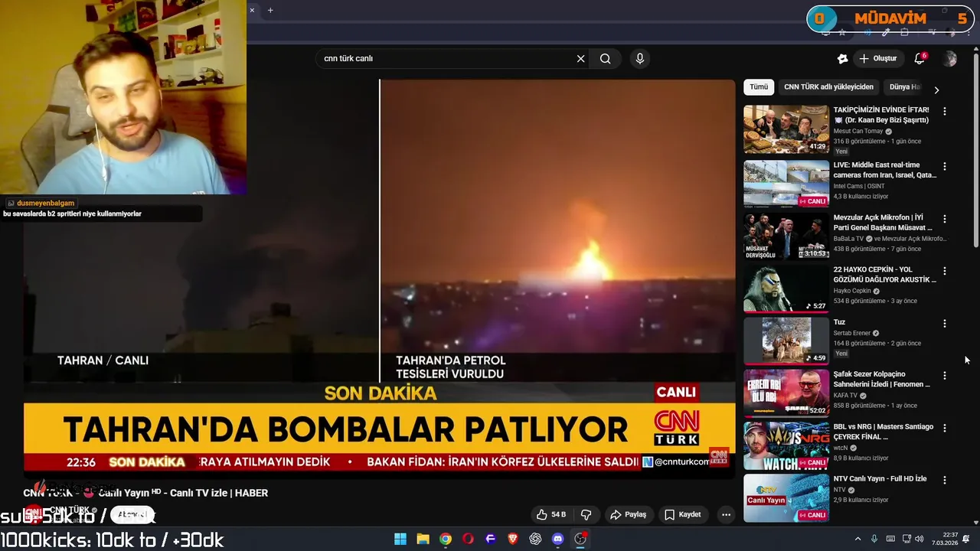Viewport: 980px width, 551px height.
Task: Open title 'BBL vs NRG | Masters Santiago'
Action: [x=884, y=432]
